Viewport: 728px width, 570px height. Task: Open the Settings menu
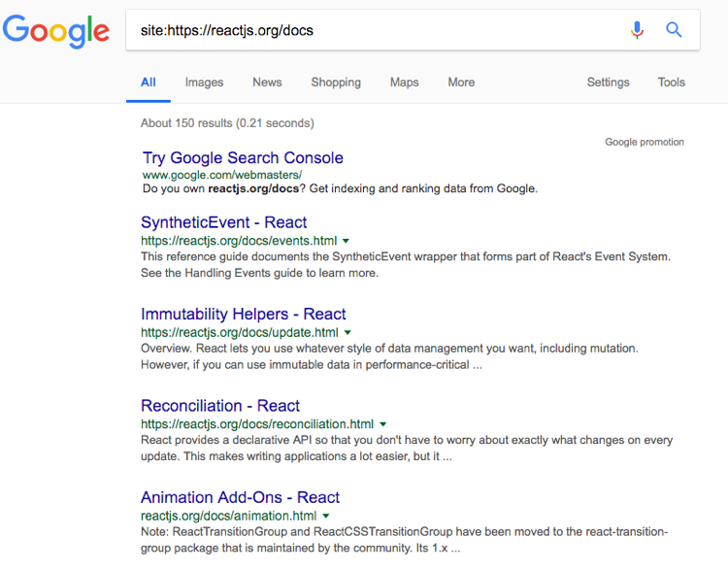pyautogui.click(x=608, y=83)
